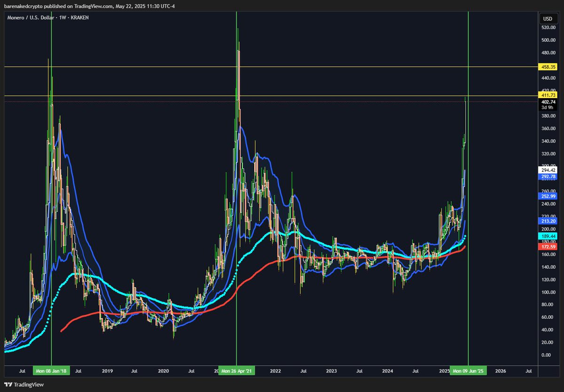Click the 160.00 price axis label
This screenshot has height=392, width=564.
pyautogui.click(x=548, y=254)
